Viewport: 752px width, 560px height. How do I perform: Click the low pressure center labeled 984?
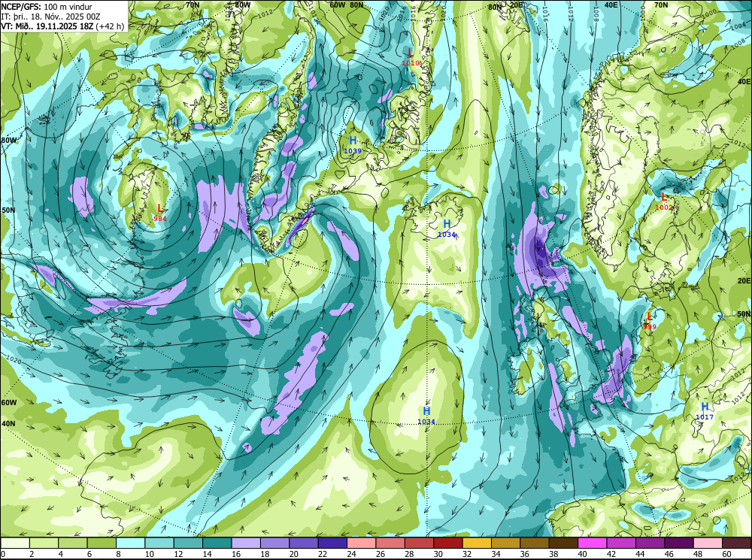pos(160,212)
